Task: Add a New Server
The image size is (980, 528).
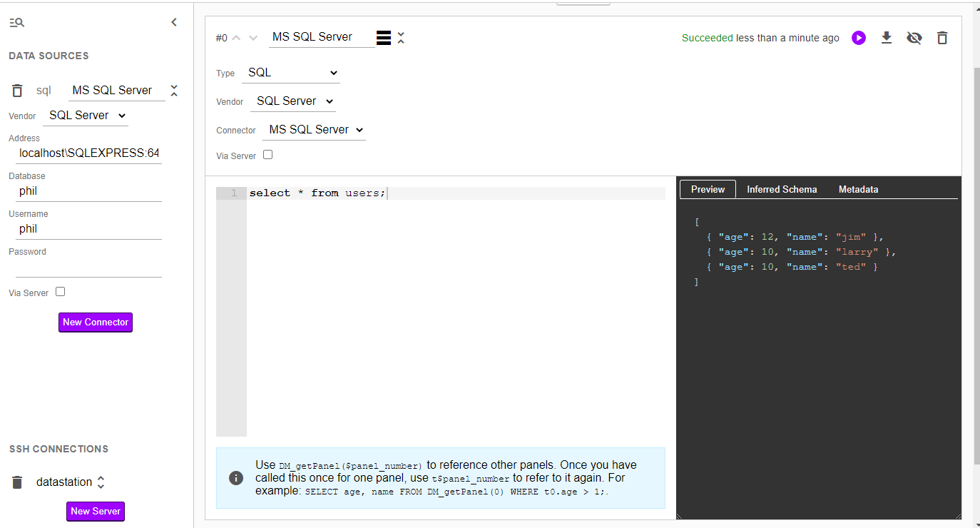Action: (x=96, y=512)
